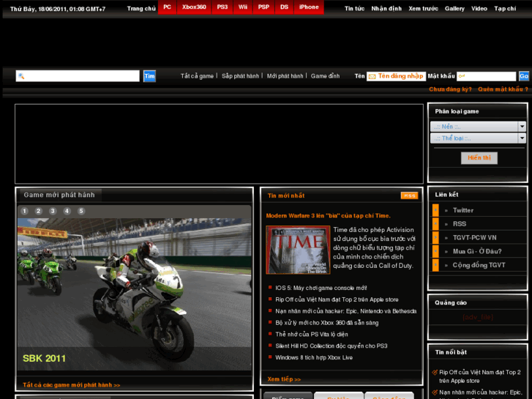Click Chưa đăng ký? registration link
The height and width of the screenshot is (399, 532).
pos(450,89)
